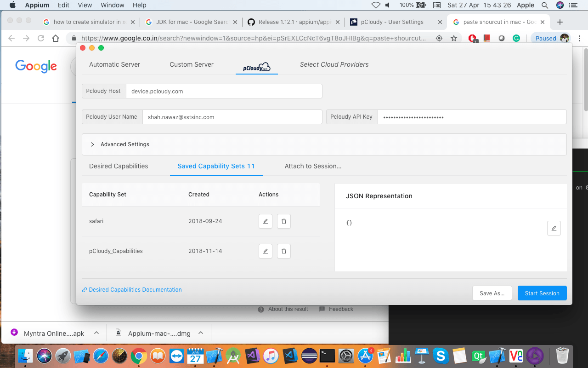Image resolution: width=588 pixels, height=368 pixels.
Task: Open the Apple menu
Action: tap(12, 5)
